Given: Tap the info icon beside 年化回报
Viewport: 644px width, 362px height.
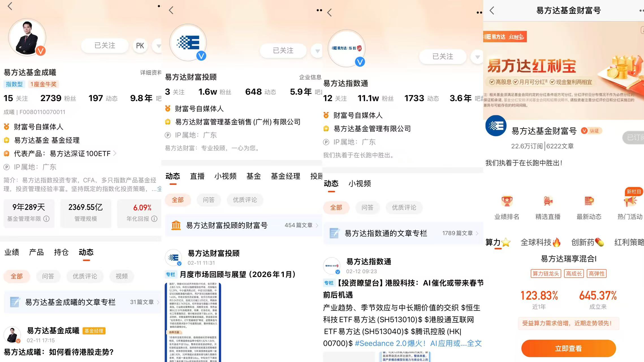Looking at the screenshot, I should (154, 219).
